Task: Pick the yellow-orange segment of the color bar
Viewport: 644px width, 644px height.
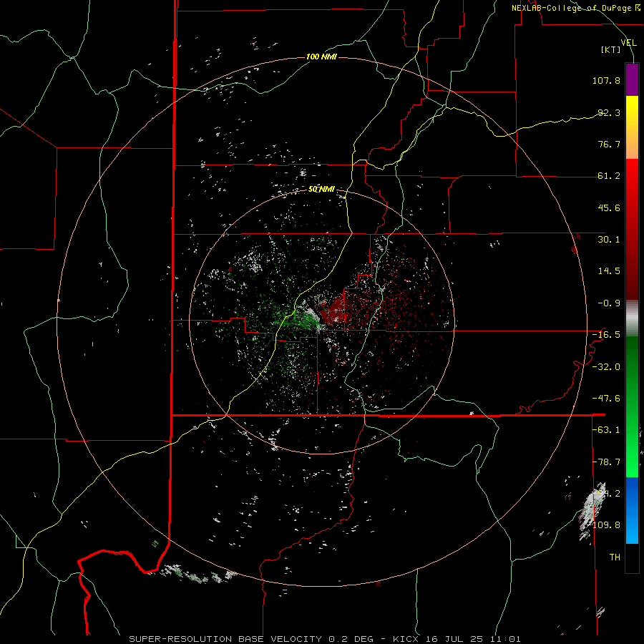Action: [632, 127]
